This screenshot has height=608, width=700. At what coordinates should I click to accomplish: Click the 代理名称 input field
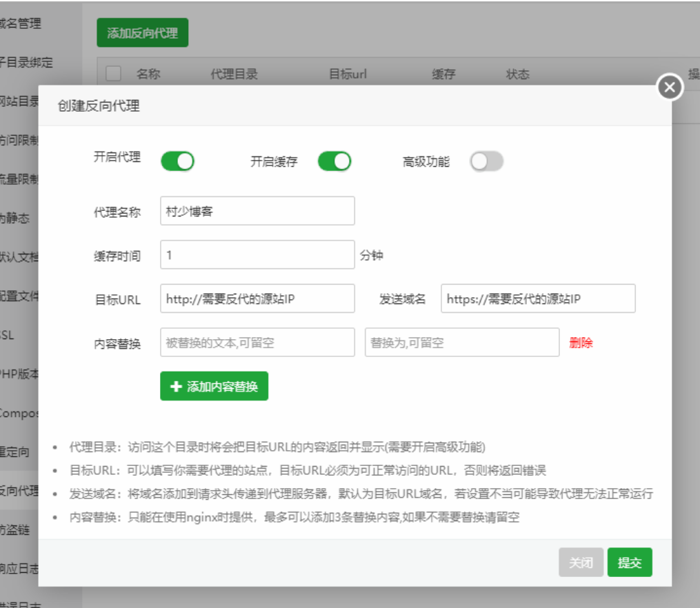(257, 211)
